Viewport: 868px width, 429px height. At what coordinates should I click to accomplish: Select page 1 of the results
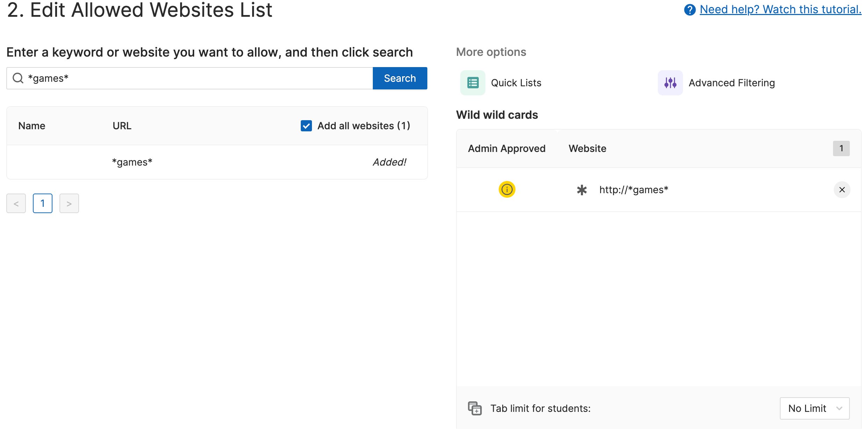click(43, 203)
